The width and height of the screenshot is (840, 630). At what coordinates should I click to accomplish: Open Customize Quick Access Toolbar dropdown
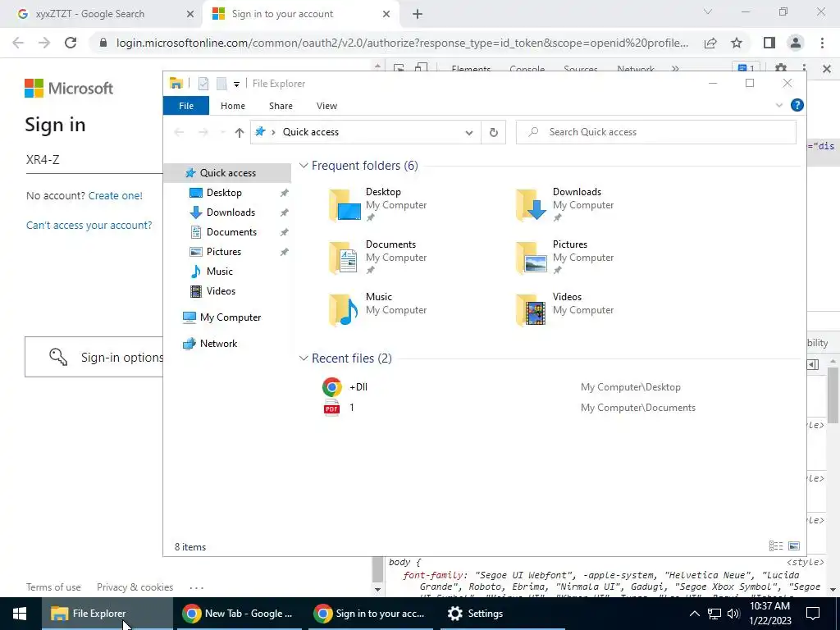tap(236, 84)
